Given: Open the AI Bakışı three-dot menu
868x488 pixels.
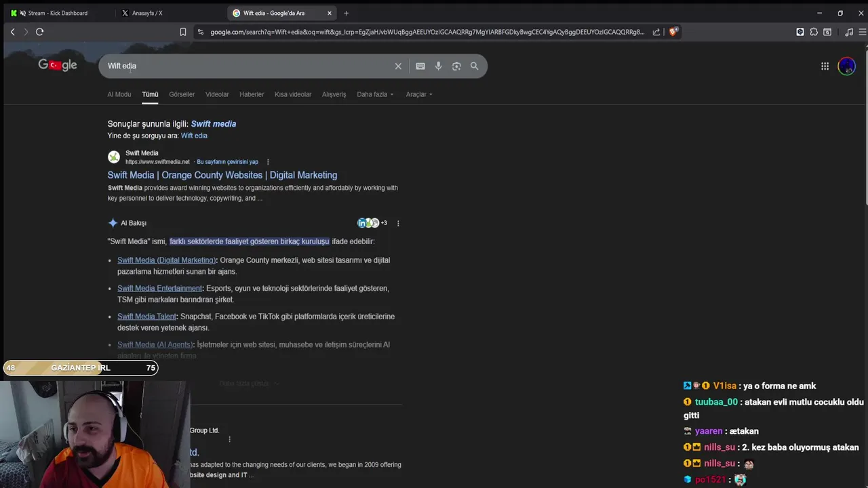Looking at the screenshot, I should (x=398, y=223).
